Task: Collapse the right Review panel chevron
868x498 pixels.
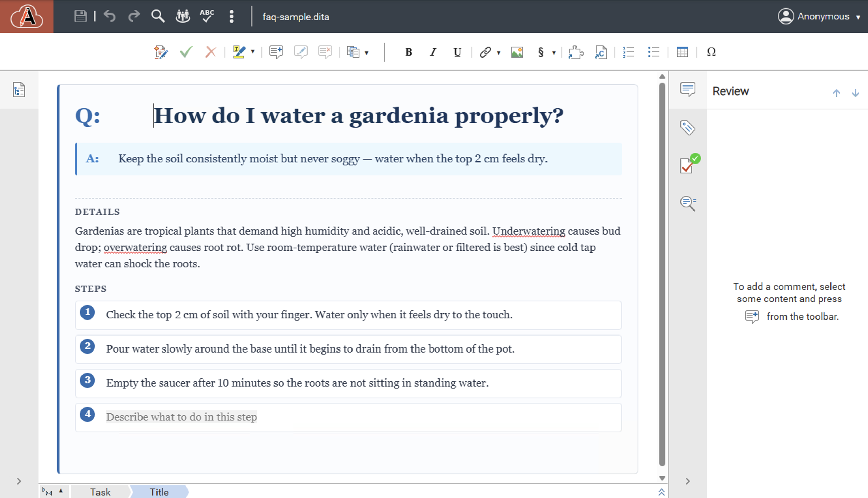Action: [688, 481]
